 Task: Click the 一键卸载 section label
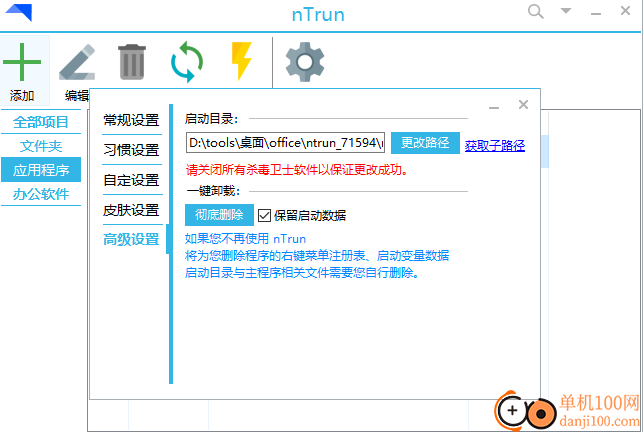(x=213, y=191)
